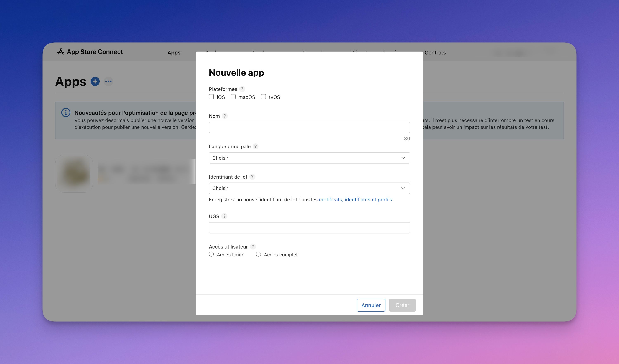Open the UGS help tooltip
Image resolution: width=619 pixels, height=364 pixels.
pos(224,216)
